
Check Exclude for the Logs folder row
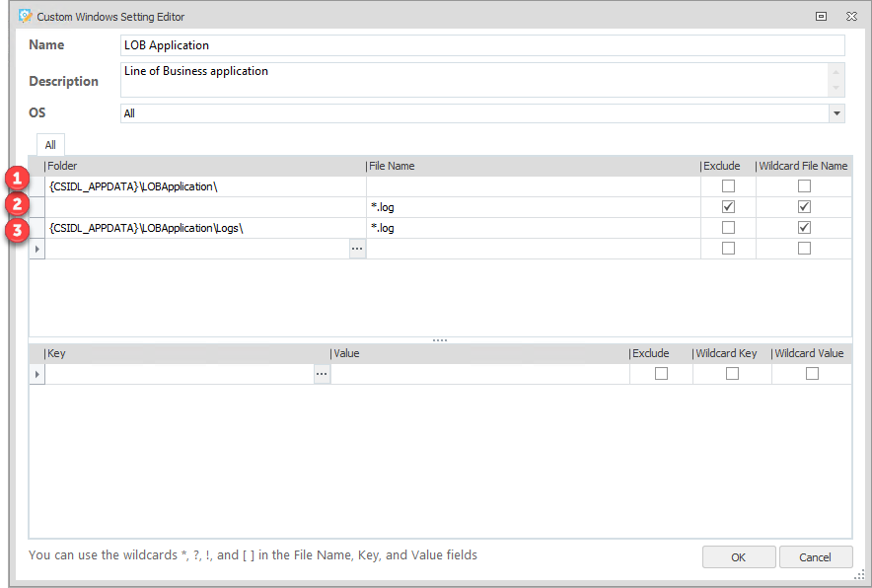tap(728, 228)
